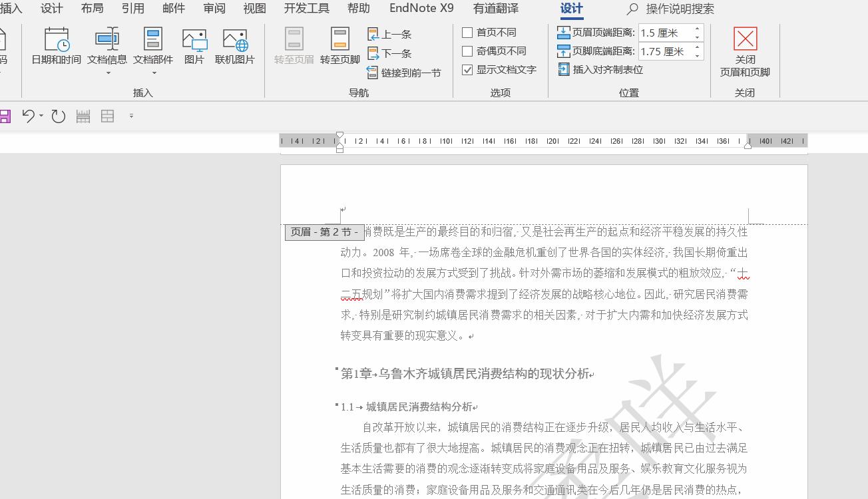The height and width of the screenshot is (499, 868).
Task: Disable show document text
Action: (x=467, y=69)
